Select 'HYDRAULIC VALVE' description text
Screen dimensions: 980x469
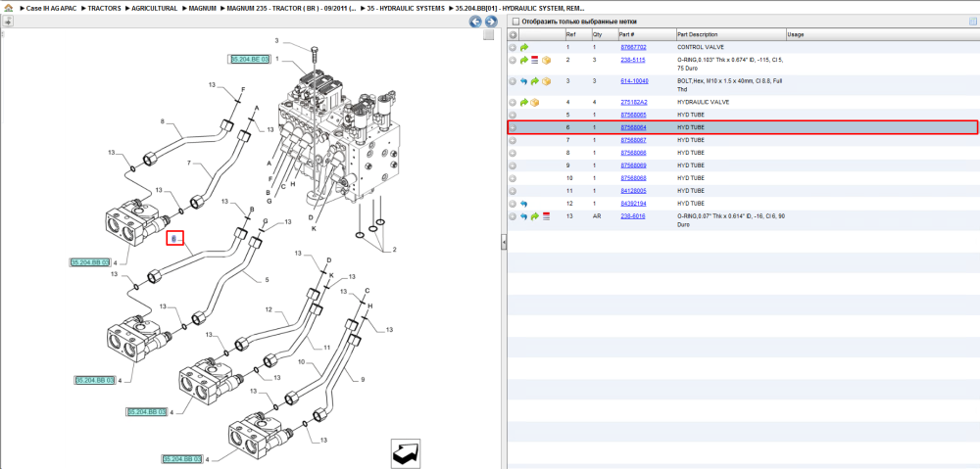point(703,103)
